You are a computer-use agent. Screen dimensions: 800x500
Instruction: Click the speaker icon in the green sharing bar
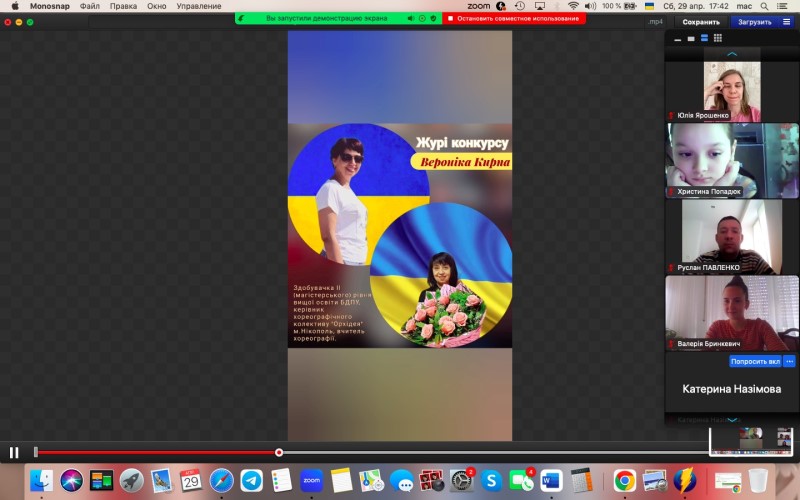pos(411,18)
